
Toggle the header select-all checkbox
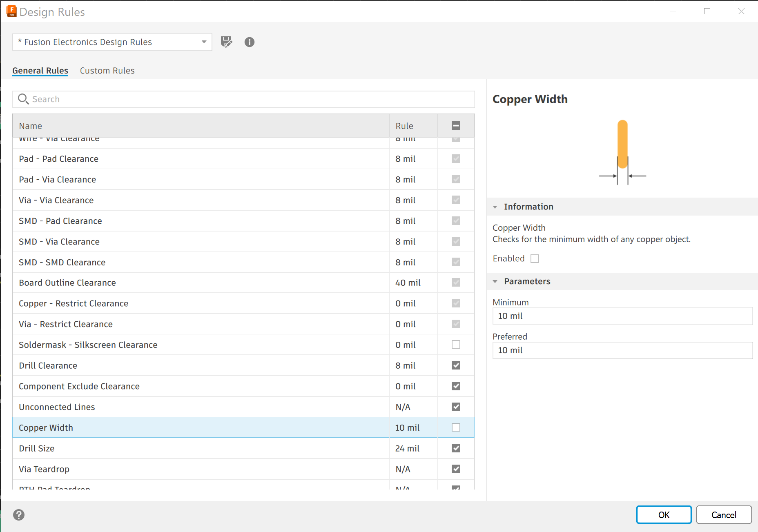[x=456, y=126]
